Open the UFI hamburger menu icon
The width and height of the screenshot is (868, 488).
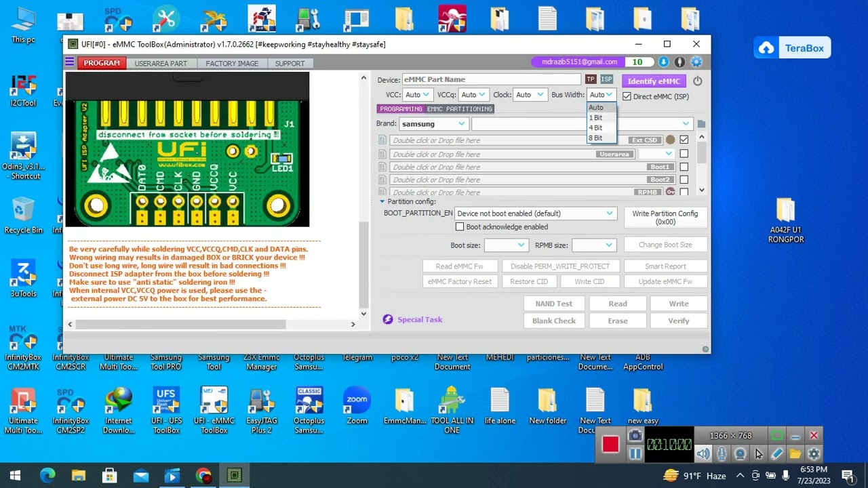coord(69,62)
